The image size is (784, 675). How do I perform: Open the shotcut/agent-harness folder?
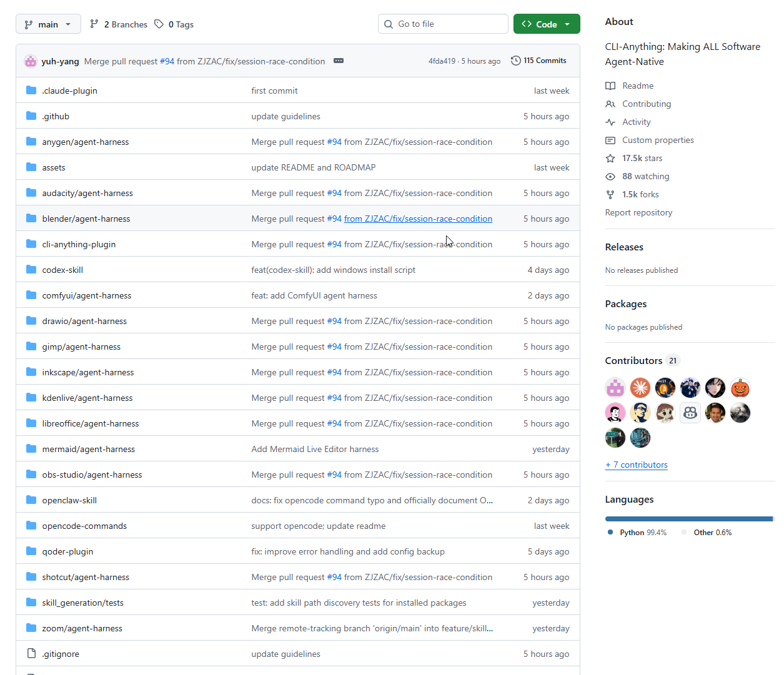86,577
